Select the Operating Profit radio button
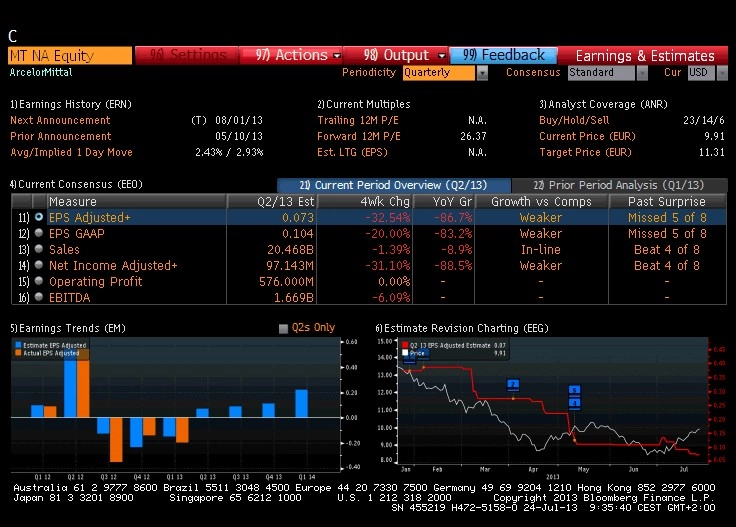Viewport: 736px width, 527px height. (39, 281)
